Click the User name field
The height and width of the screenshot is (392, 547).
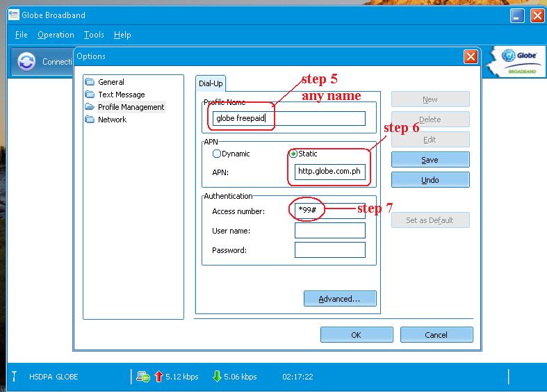pos(329,231)
